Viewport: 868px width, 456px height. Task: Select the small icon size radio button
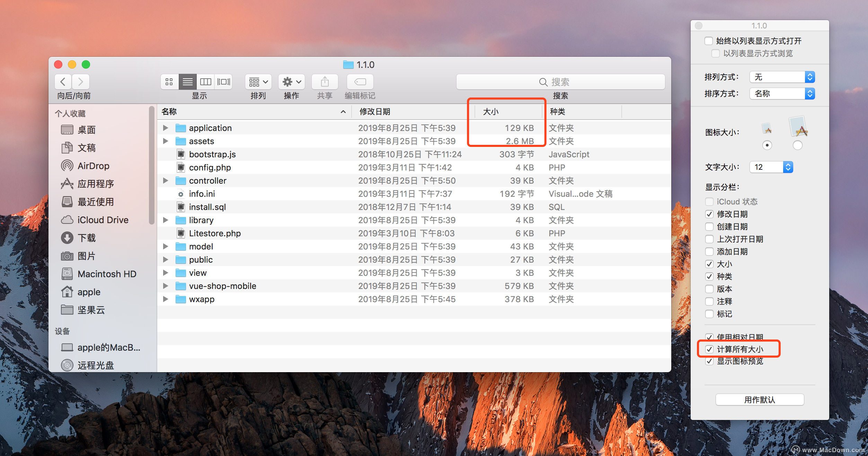pyautogui.click(x=767, y=145)
